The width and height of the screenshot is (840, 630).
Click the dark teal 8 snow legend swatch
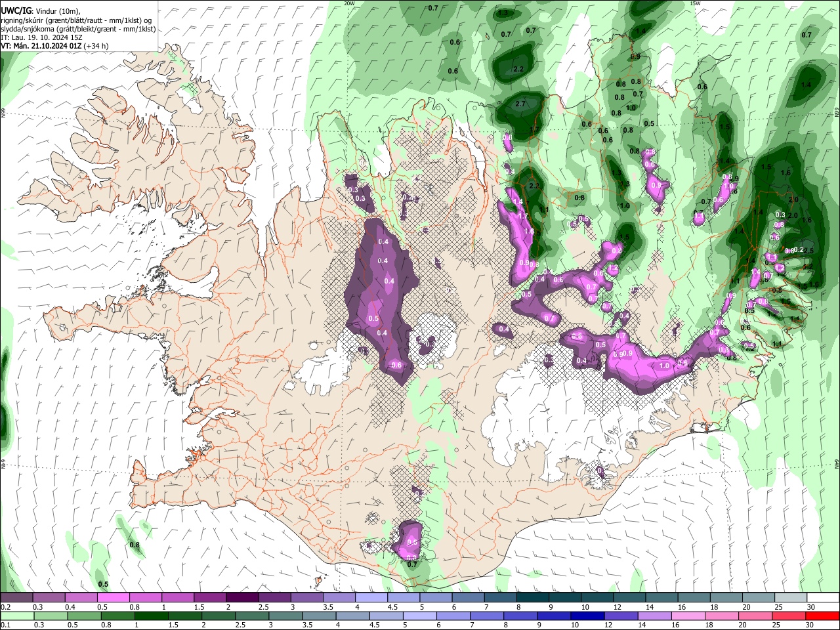click(x=532, y=598)
